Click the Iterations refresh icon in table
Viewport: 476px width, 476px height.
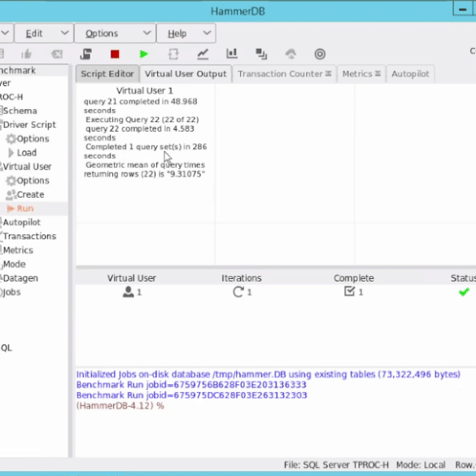coord(238,292)
